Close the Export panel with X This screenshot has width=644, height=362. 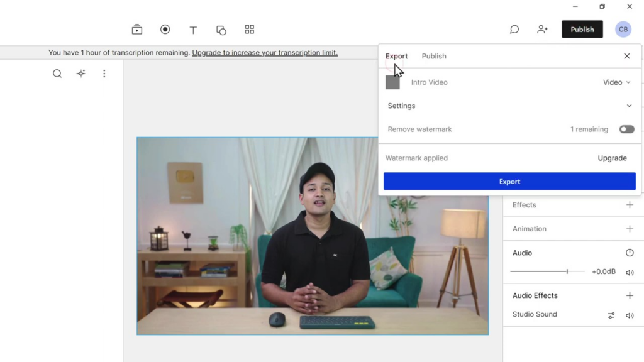(x=627, y=56)
